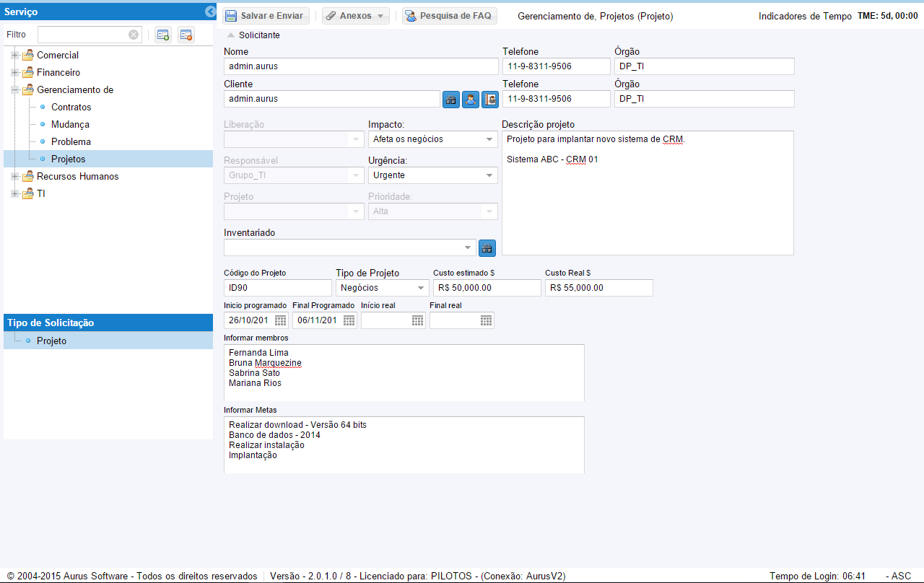Viewport: 924px width, 583px height.
Task: Click the Aurus Software copyright text
Action: pos(131,576)
